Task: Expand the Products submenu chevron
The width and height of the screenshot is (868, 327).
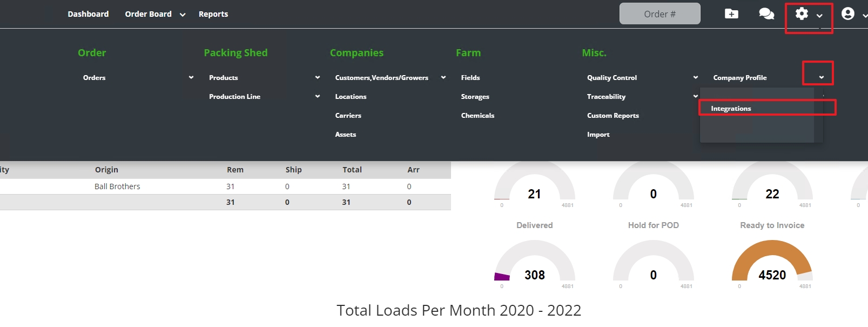Action: (318, 78)
